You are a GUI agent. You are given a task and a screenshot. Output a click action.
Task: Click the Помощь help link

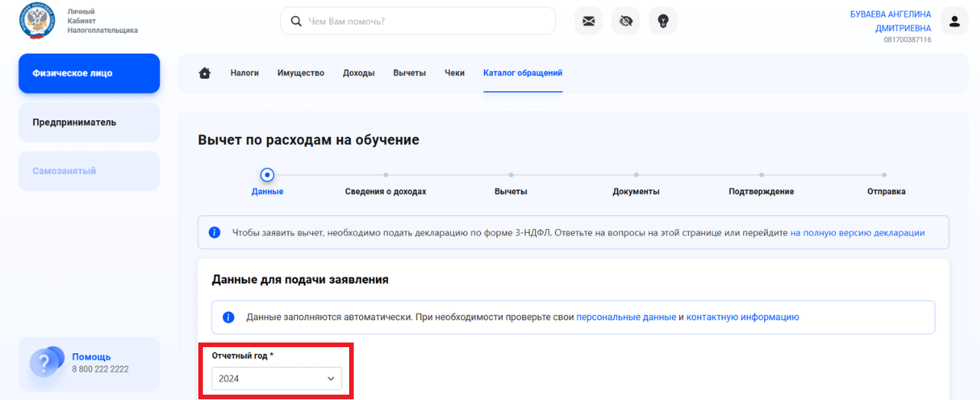pyautogui.click(x=91, y=357)
